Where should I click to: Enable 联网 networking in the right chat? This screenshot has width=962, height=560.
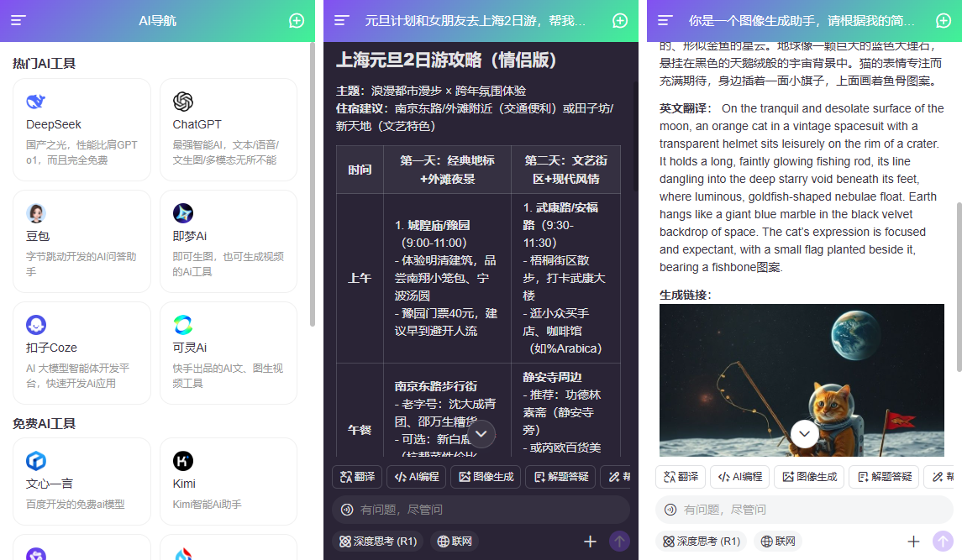[x=777, y=542]
